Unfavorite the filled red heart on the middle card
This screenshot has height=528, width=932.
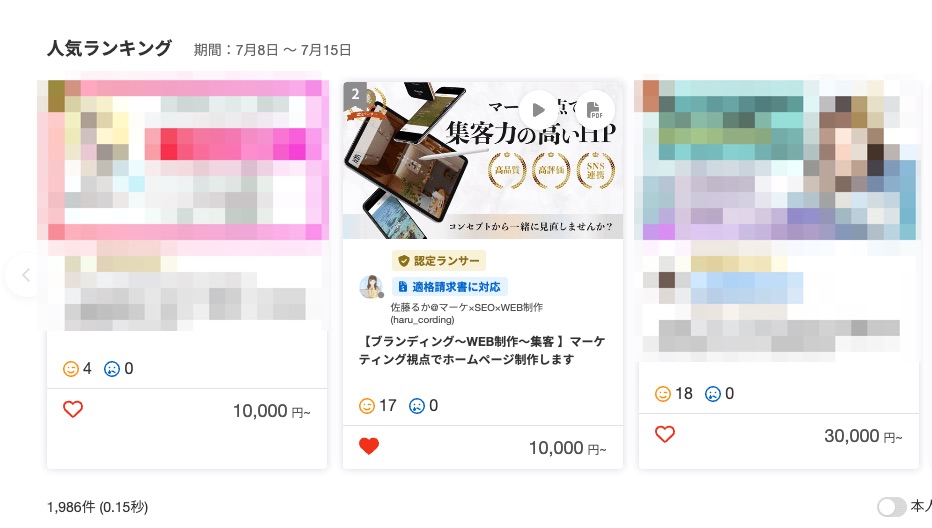tap(369, 446)
